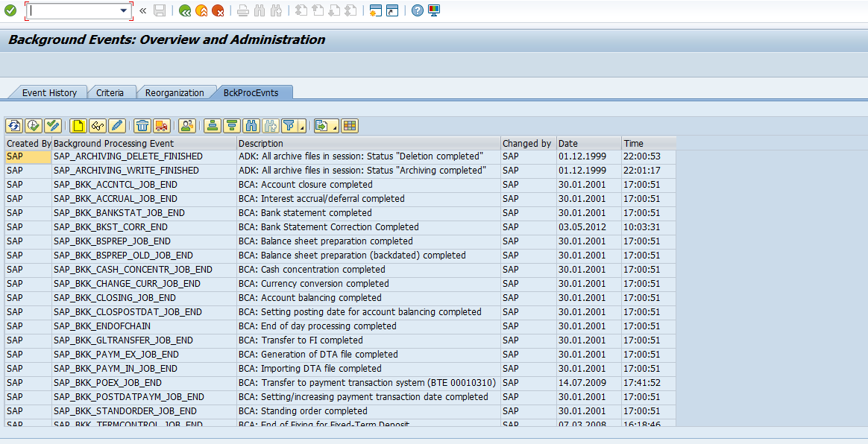The width and height of the screenshot is (868, 444).
Task: Open the Help question mark icon
Action: [x=418, y=10]
